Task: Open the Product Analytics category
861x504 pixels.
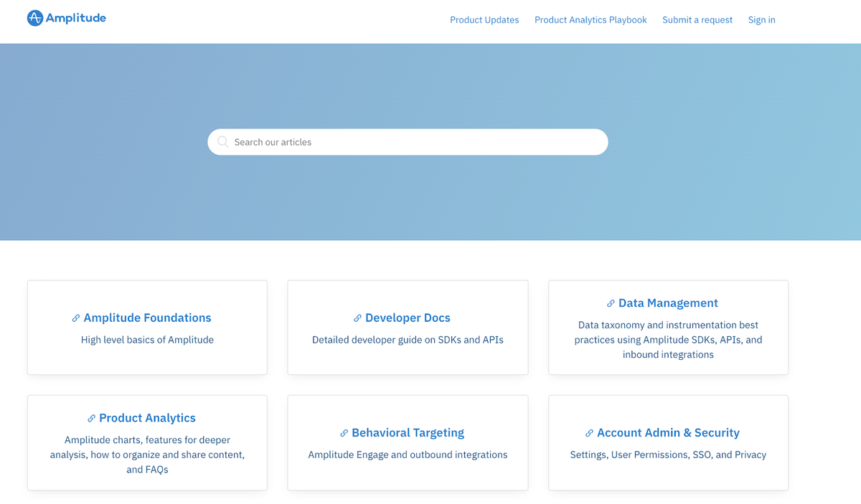Action: [x=147, y=443]
